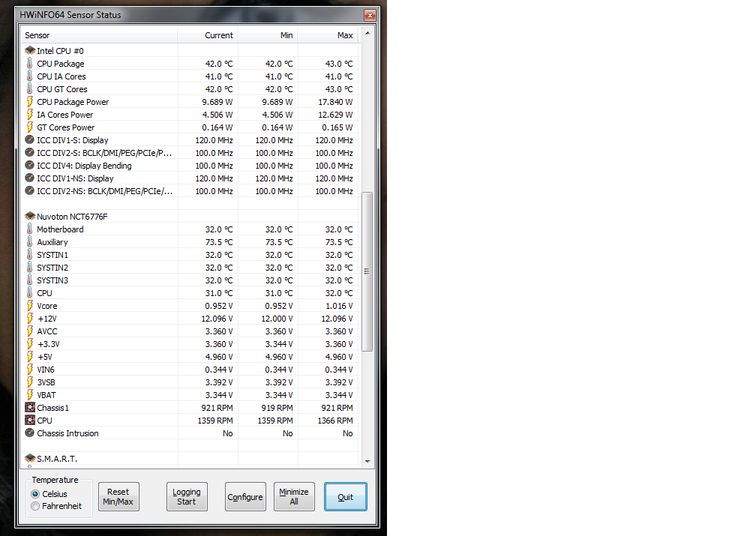
Task: Close the HWiNFO64 Sensor Status window
Action: [x=370, y=16]
